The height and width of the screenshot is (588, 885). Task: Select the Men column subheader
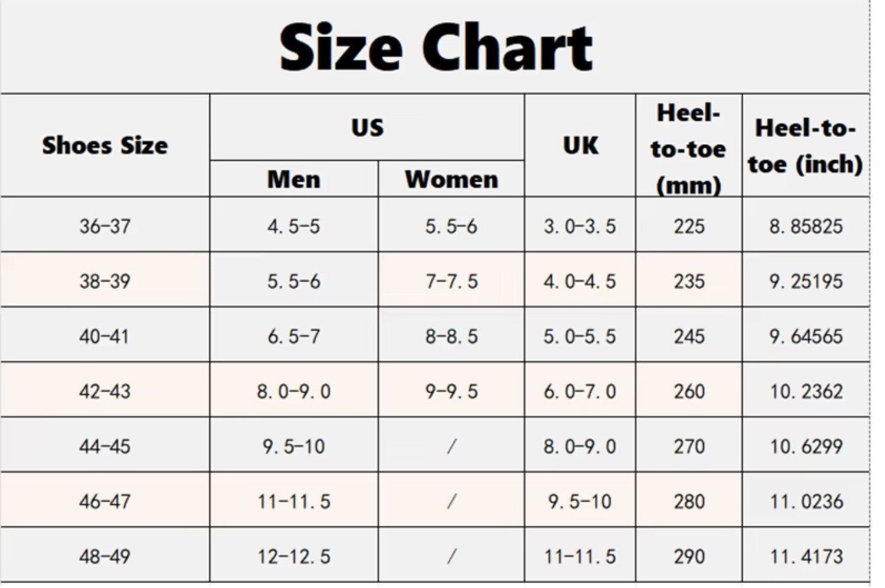(294, 179)
